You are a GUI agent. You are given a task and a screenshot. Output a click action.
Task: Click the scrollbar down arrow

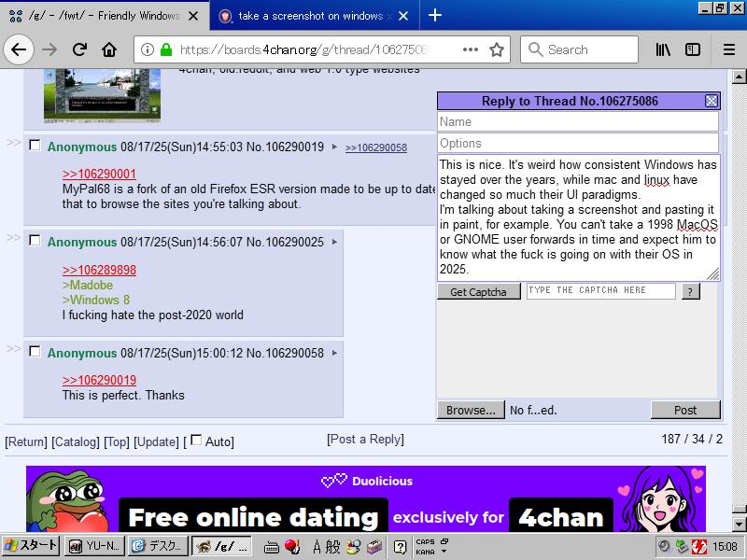(739, 525)
